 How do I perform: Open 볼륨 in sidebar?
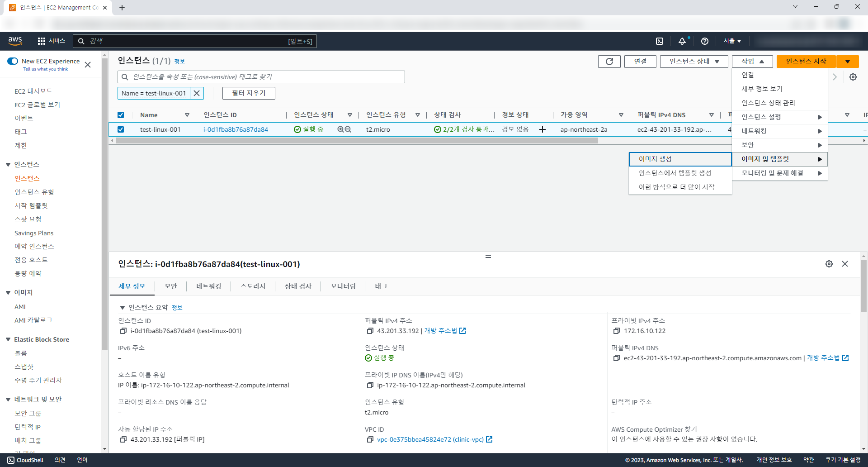tap(21, 353)
